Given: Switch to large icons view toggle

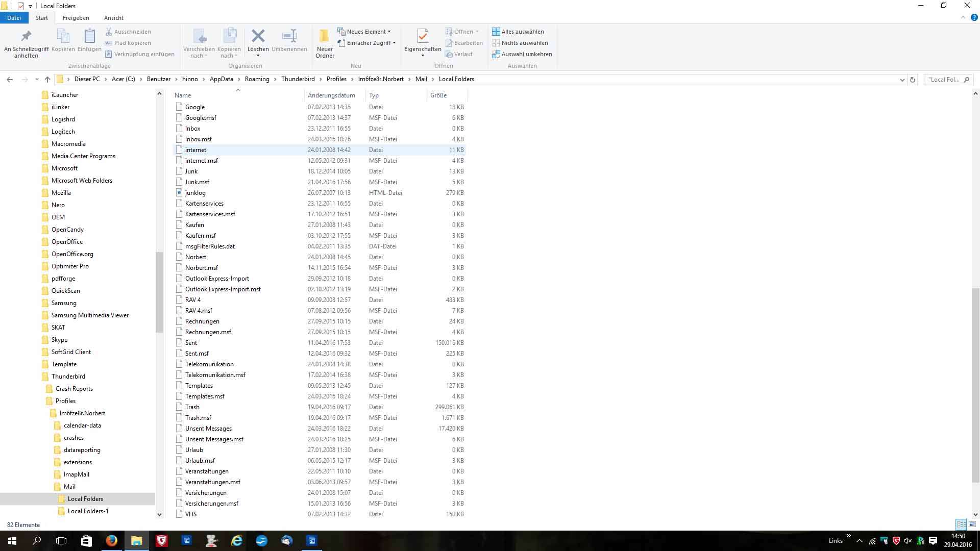Looking at the screenshot, I should click(972, 524).
